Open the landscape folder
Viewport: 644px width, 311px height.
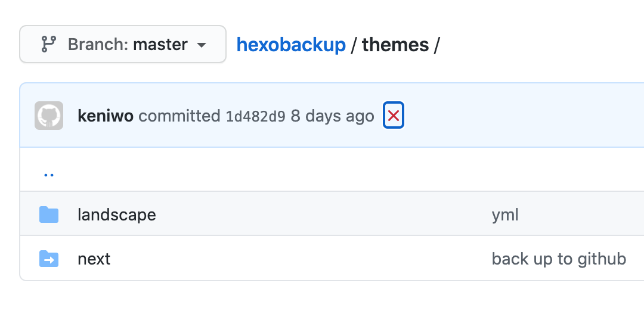(117, 214)
